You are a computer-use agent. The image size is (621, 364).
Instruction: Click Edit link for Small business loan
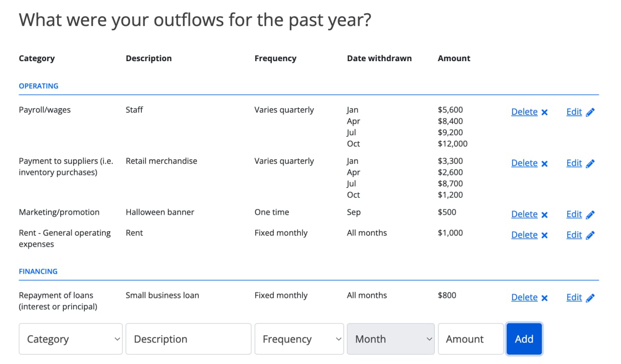[x=574, y=297]
